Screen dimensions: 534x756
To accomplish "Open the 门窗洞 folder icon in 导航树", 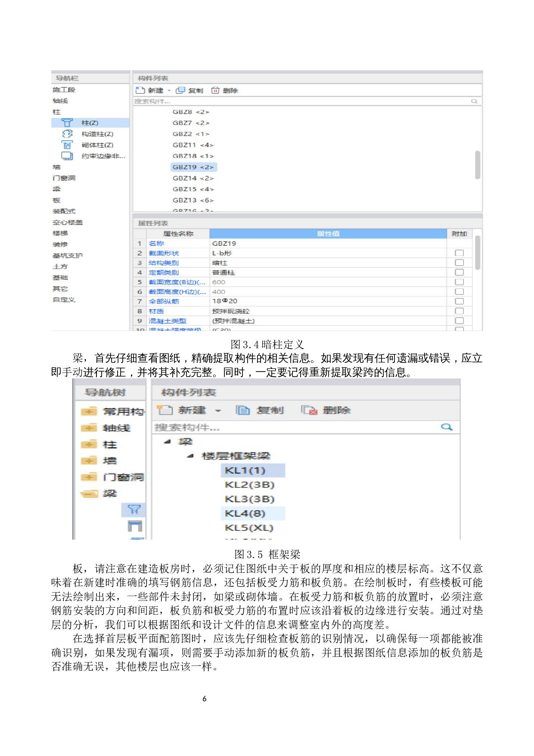I will click(89, 477).
